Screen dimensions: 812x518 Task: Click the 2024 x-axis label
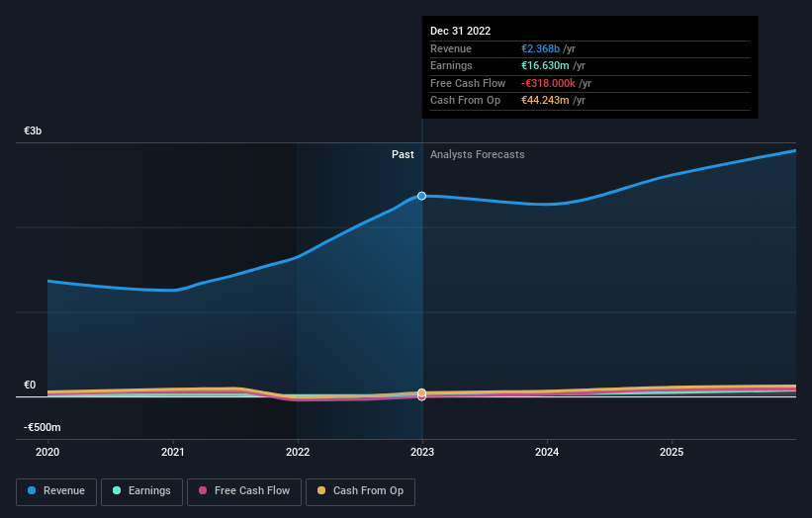(x=547, y=453)
